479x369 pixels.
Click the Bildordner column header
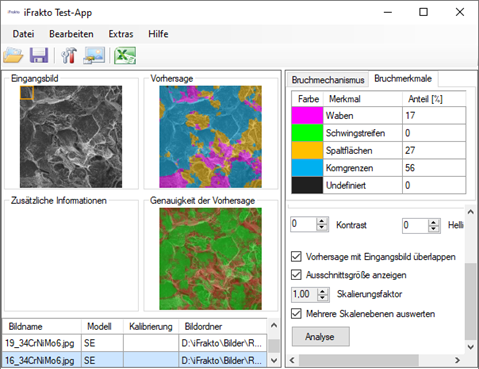223,326
